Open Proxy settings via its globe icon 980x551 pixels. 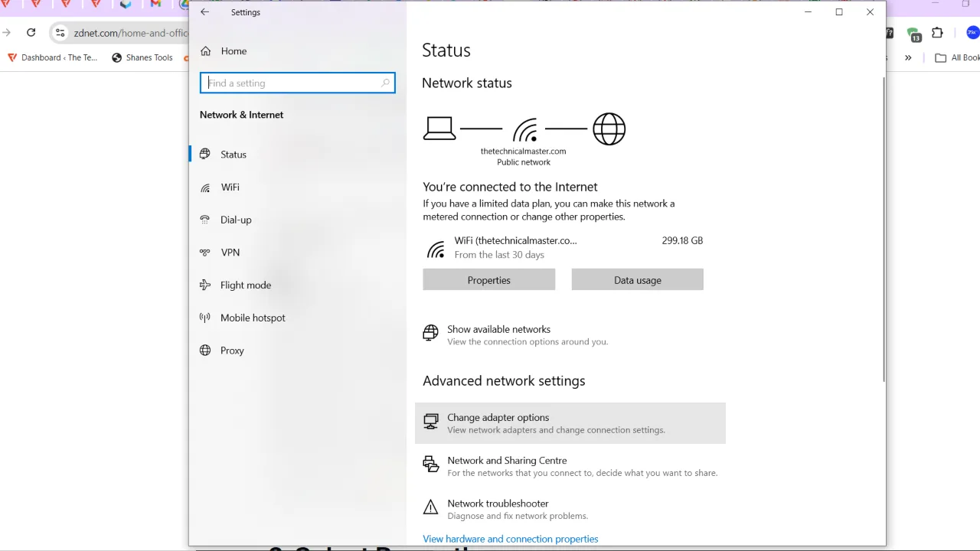click(x=204, y=350)
